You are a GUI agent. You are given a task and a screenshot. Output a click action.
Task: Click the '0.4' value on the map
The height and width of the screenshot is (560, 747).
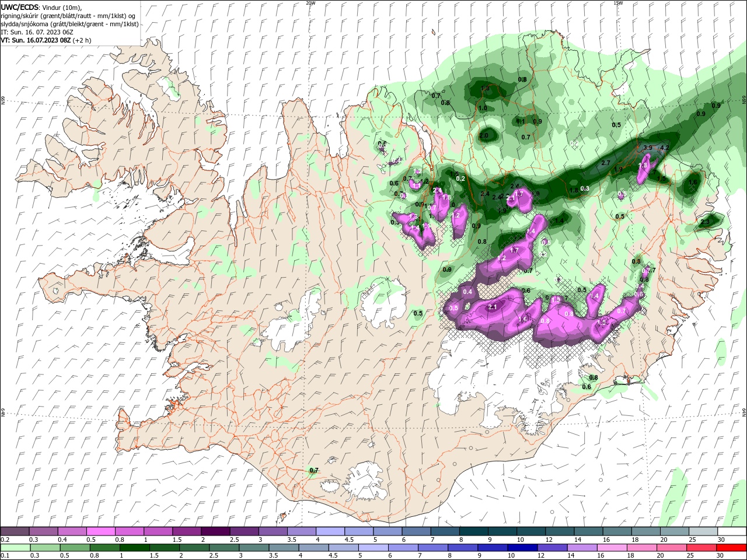(467, 292)
